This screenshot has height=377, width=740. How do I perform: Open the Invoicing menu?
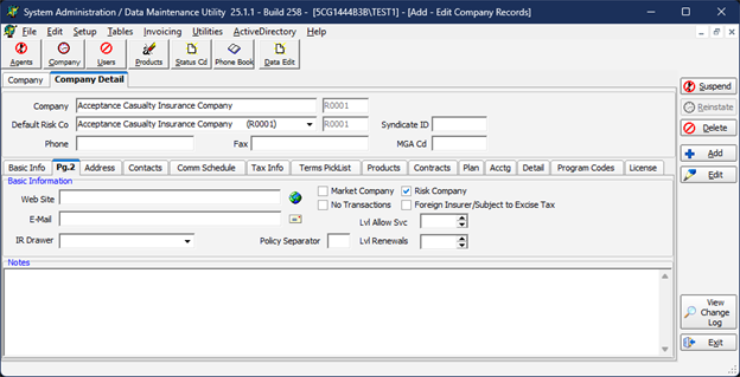(163, 32)
